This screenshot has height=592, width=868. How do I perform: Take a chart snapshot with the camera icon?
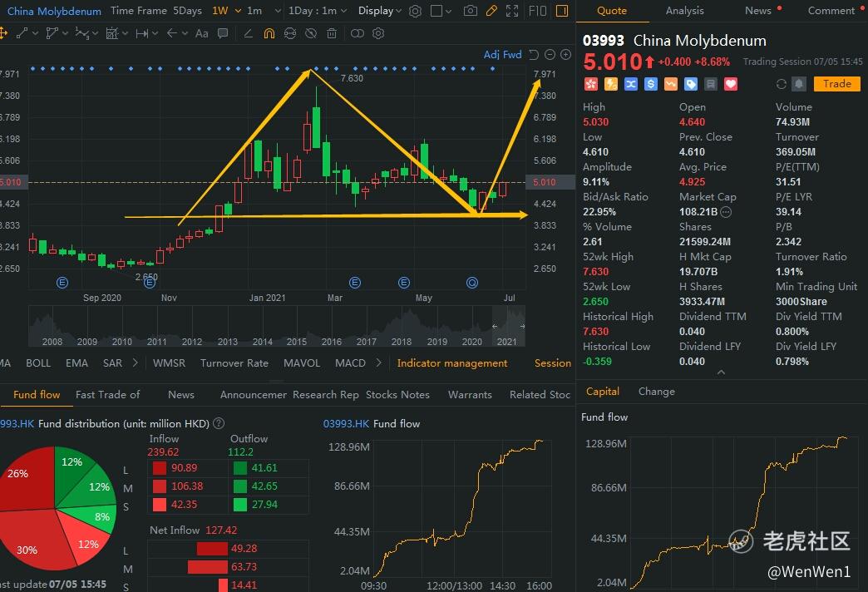[470, 11]
